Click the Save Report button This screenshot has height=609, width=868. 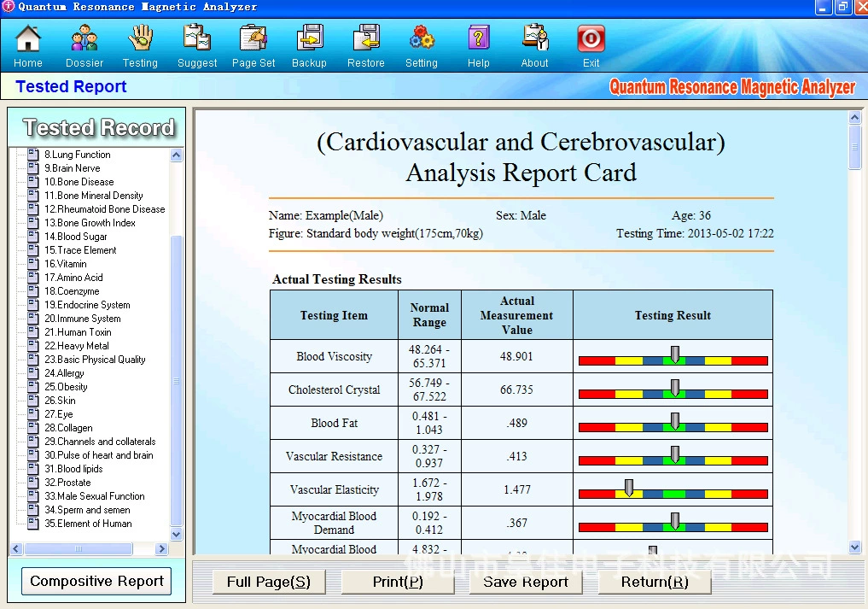[x=526, y=582]
